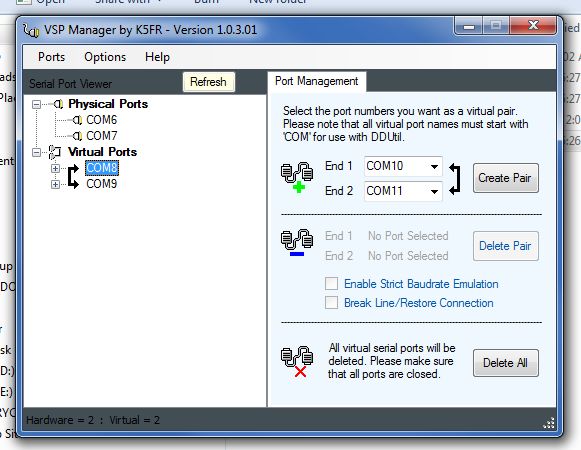Collapse the Physical Ports tree

coord(36,104)
